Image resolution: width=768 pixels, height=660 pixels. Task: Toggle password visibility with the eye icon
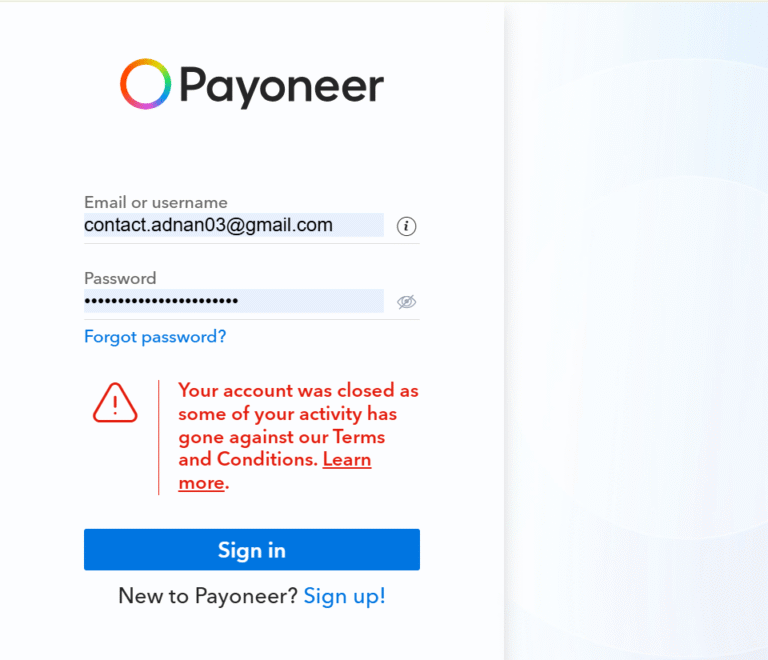click(x=406, y=302)
